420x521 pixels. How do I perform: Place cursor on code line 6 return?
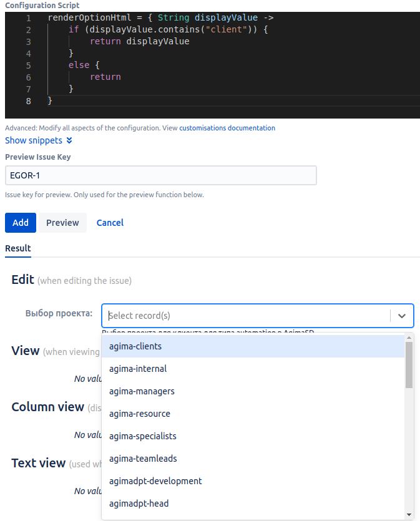[105, 77]
